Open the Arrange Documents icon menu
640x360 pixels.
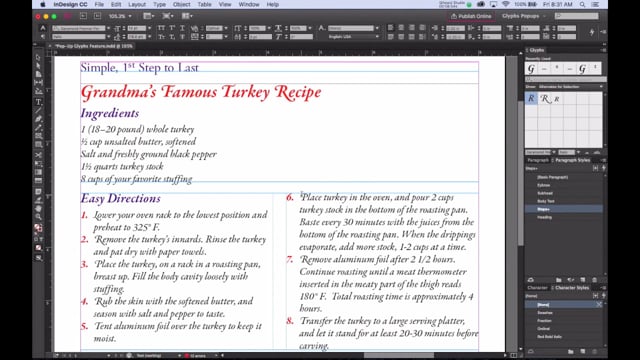click(186, 16)
